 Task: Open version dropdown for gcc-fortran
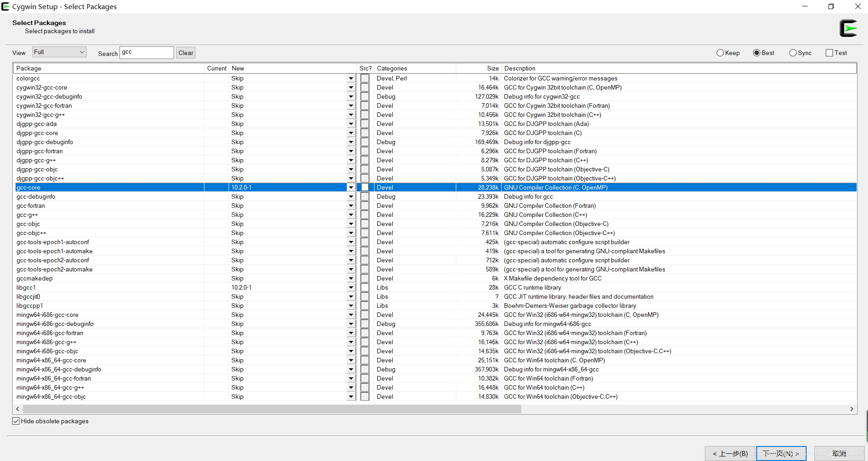[351, 205]
